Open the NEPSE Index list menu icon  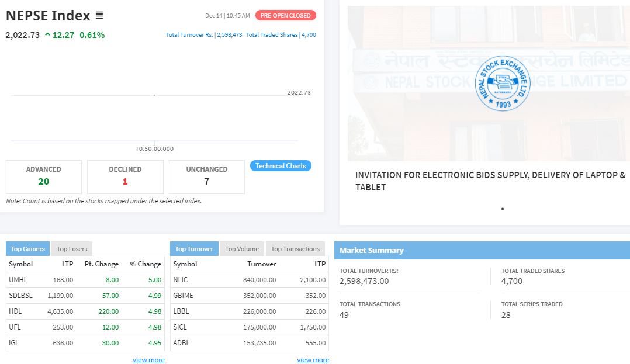99,15
